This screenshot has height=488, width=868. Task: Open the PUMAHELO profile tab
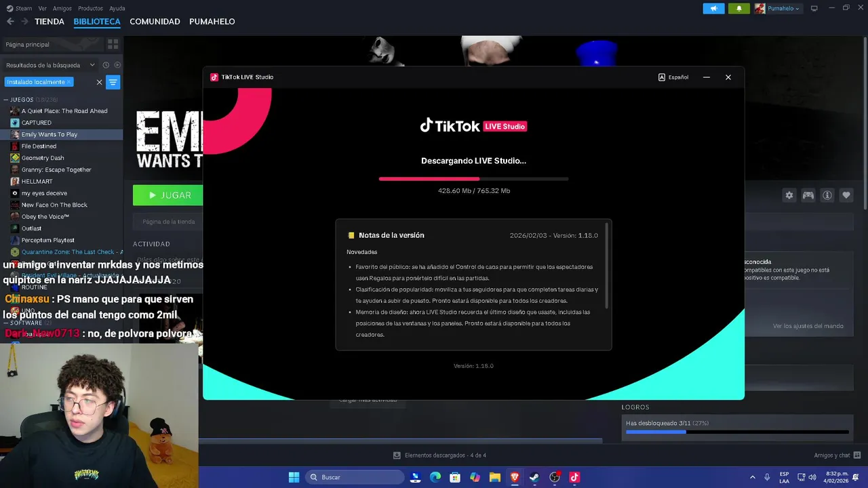click(x=212, y=22)
